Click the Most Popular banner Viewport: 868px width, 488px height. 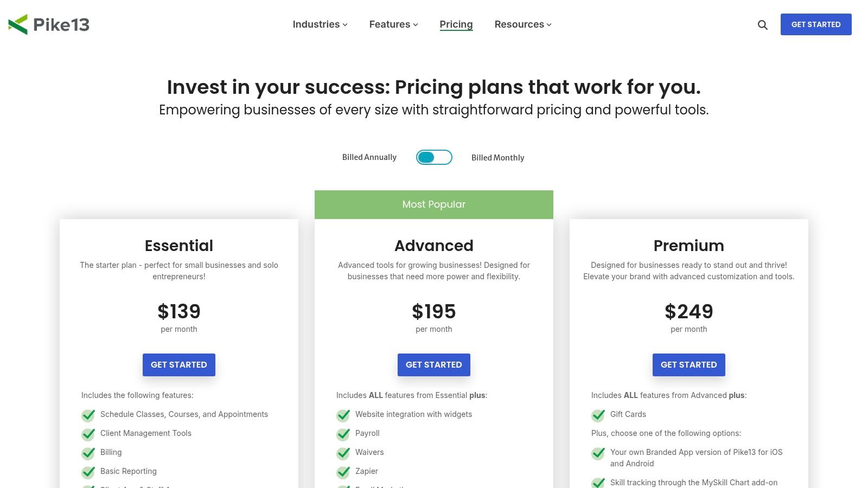434,204
